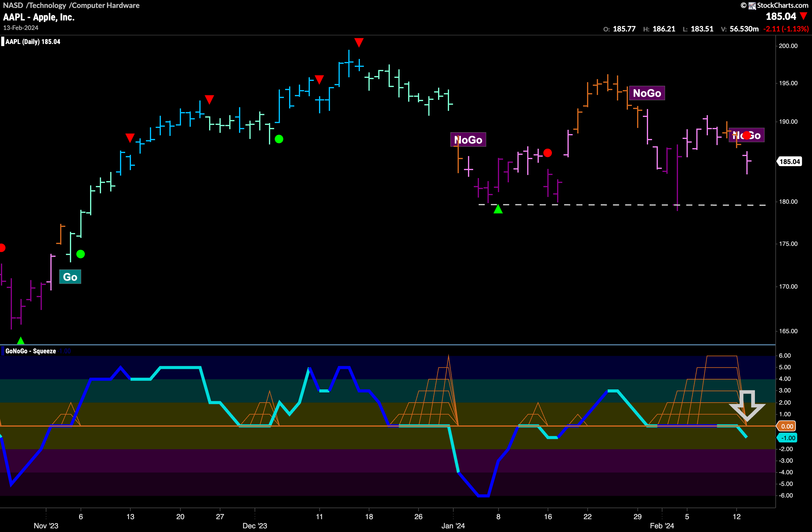This screenshot has width=812, height=532.
Task: Select red triangle marker near Dec 11 around 195
Action: pos(319,79)
